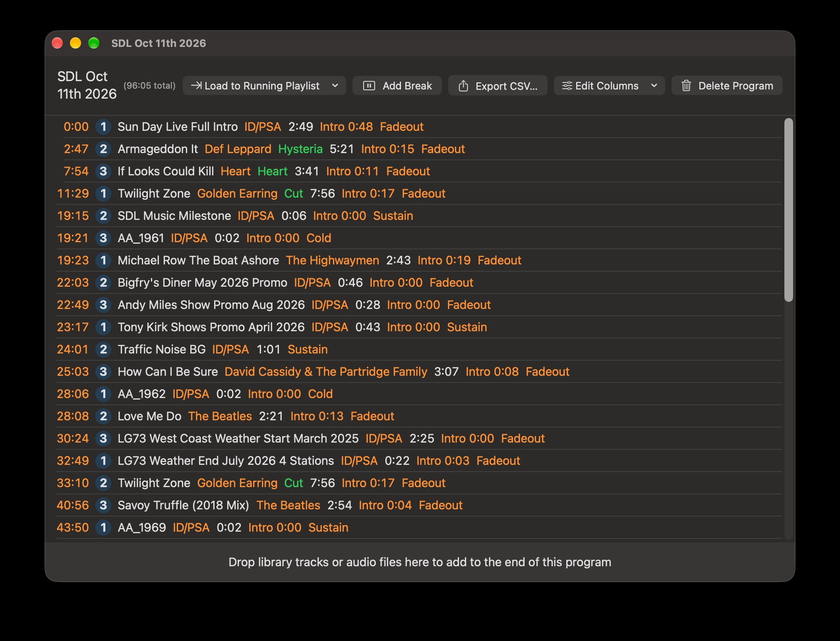Click 'Def Leppard' artist name
The height and width of the screenshot is (641, 840).
(238, 149)
